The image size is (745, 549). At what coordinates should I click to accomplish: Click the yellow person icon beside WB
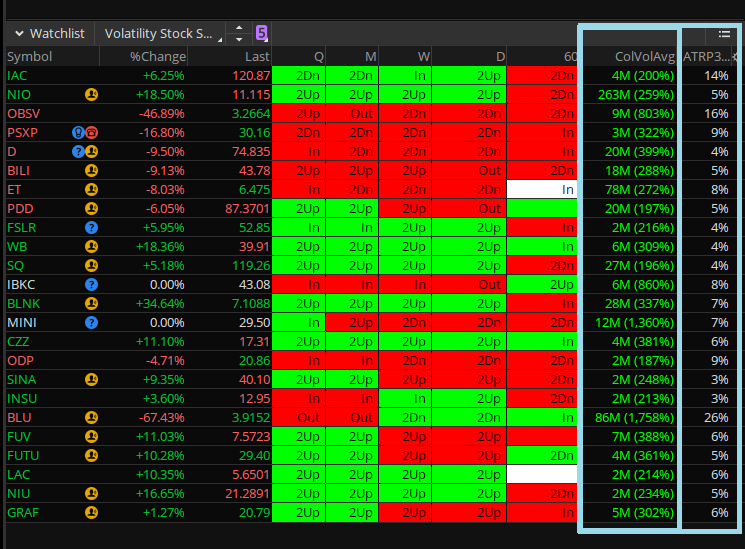tap(91, 247)
